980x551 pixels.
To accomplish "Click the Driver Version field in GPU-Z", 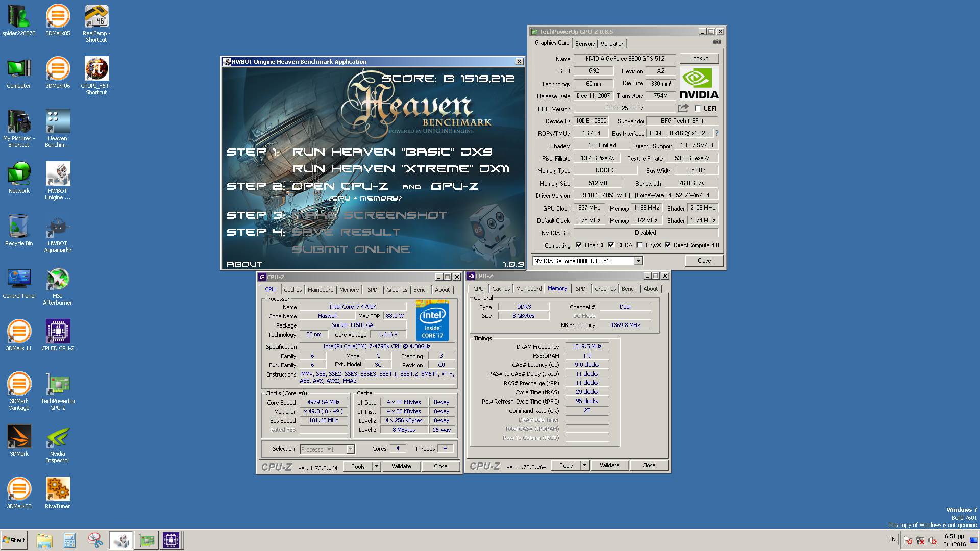I will [646, 195].
